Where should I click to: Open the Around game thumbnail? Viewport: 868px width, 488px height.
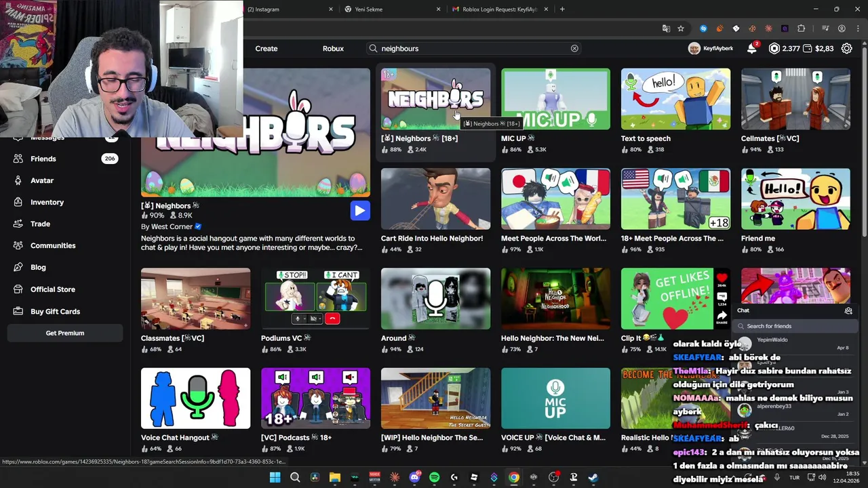(x=435, y=298)
